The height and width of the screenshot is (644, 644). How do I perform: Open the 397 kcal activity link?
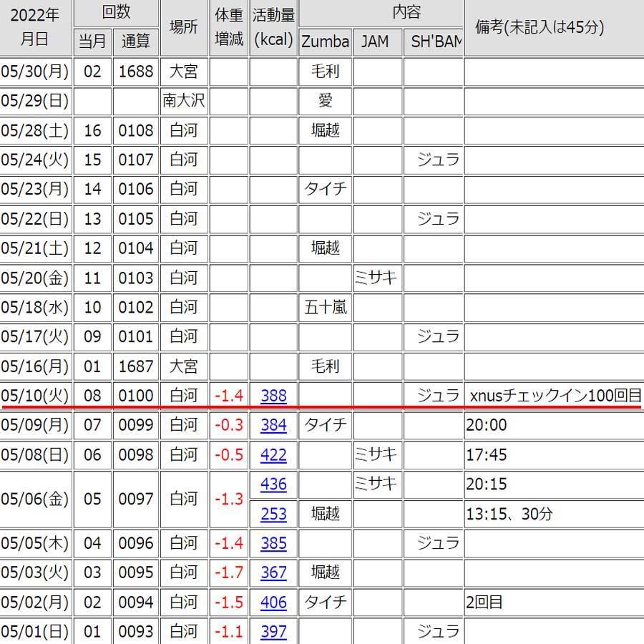[273, 632]
